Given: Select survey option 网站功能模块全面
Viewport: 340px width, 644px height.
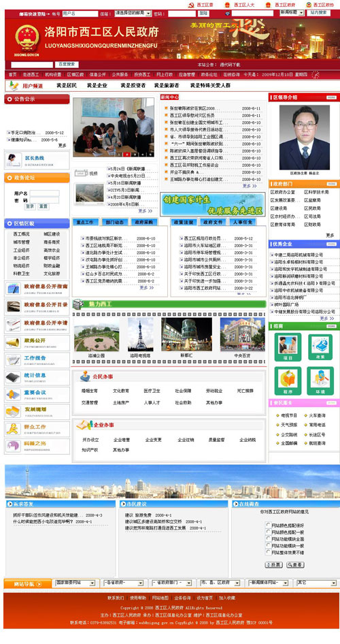Looking at the screenshot, I should (269, 538).
